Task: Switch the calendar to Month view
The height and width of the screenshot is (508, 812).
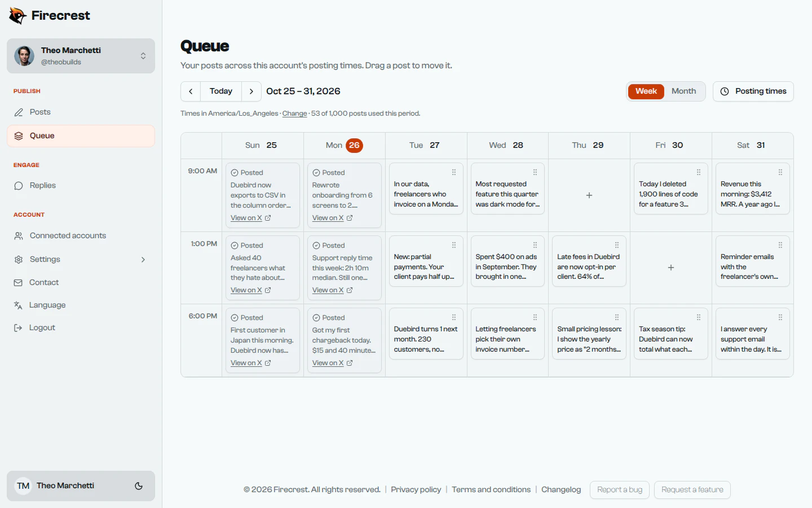Action: click(683, 91)
